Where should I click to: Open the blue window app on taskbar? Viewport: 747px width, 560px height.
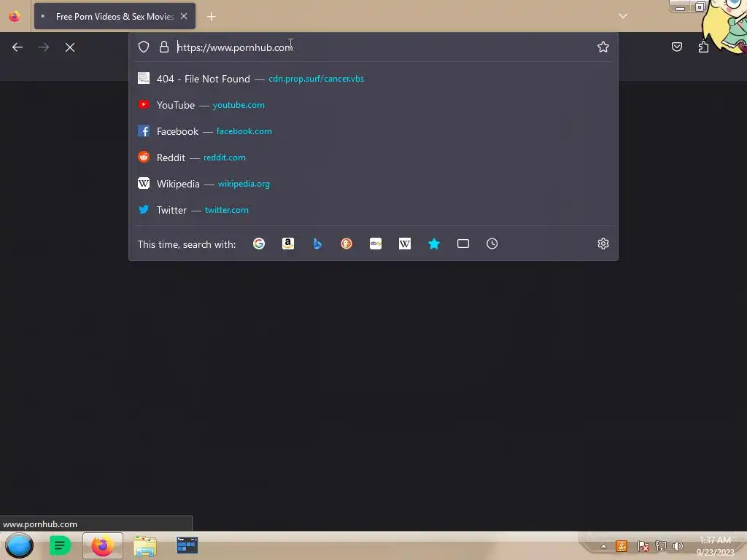coord(187,545)
